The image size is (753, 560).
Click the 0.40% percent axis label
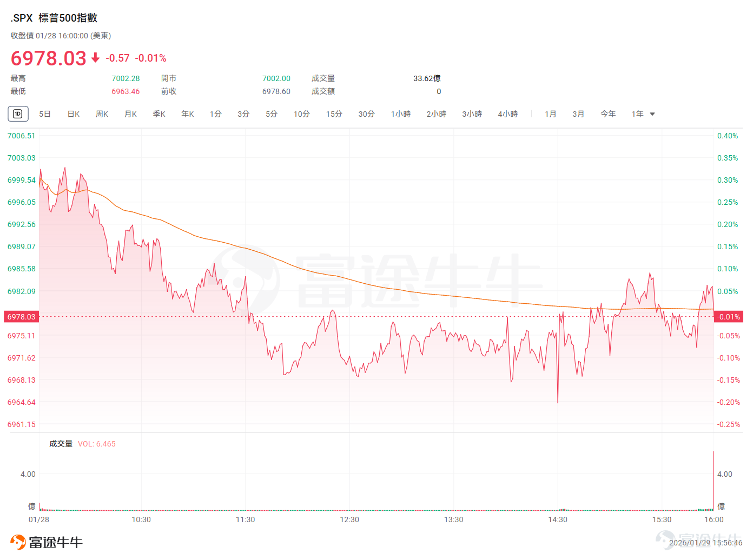728,136
